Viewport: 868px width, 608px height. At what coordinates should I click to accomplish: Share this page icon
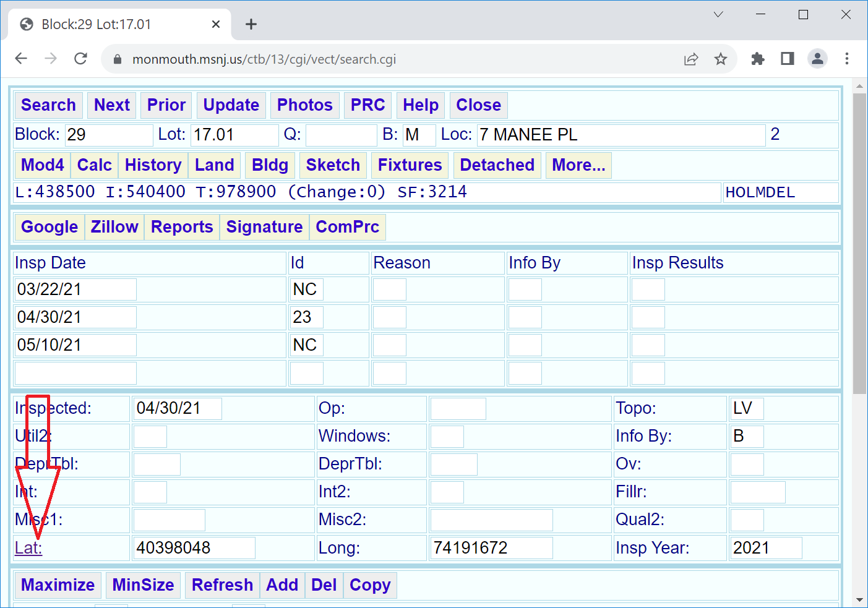pos(691,59)
